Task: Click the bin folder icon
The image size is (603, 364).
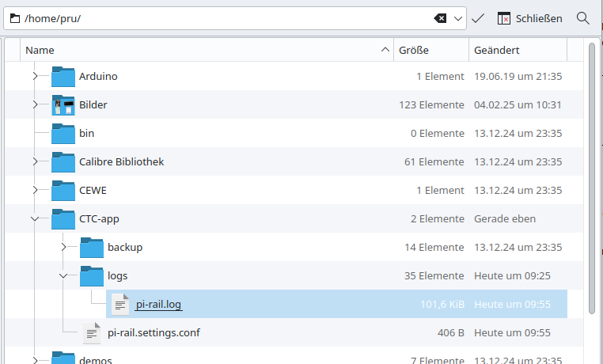Action: [63, 133]
